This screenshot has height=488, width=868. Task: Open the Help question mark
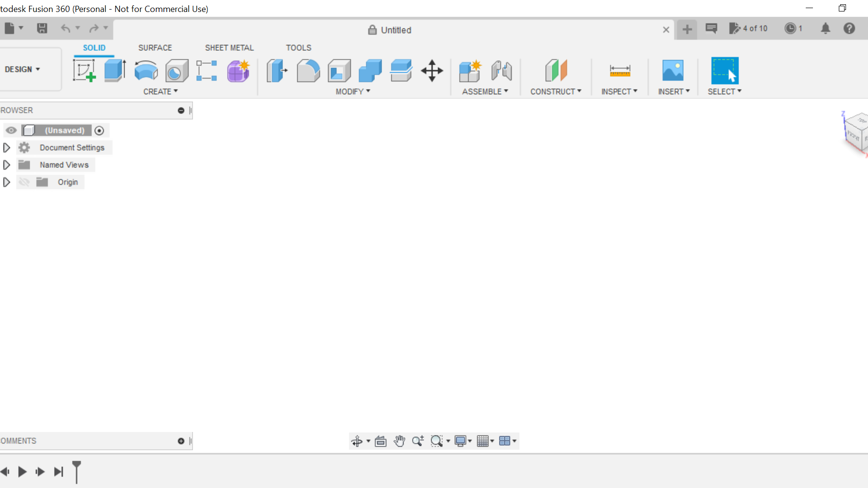[x=849, y=28]
